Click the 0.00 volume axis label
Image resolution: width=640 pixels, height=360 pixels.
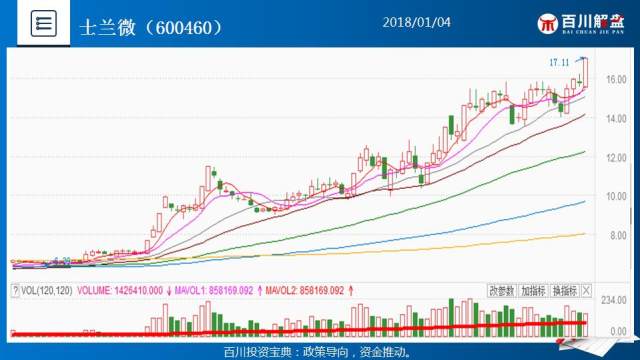click(x=618, y=331)
